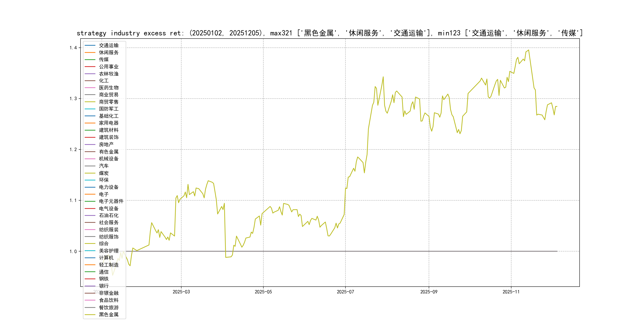Image resolution: width=644 pixels, height=322 pixels.
Task: Click the 煤炭 legend line swatch
Action: point(90,173)
